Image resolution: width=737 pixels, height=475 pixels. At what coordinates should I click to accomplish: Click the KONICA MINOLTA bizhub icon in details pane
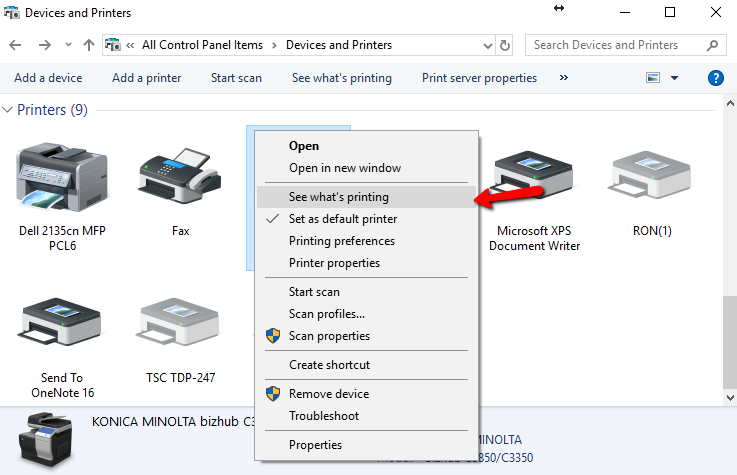[x=46, y=438]
